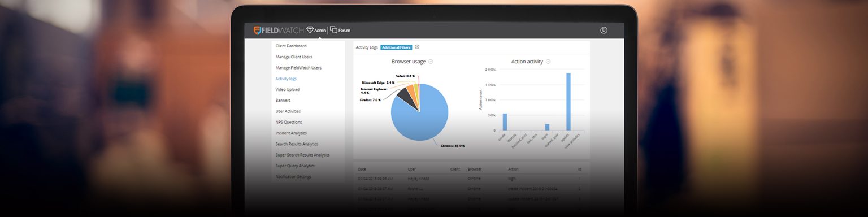The width and height of the screenshot is (868, 217).
Task: Sort table by Browser column header
Action: 475,169
